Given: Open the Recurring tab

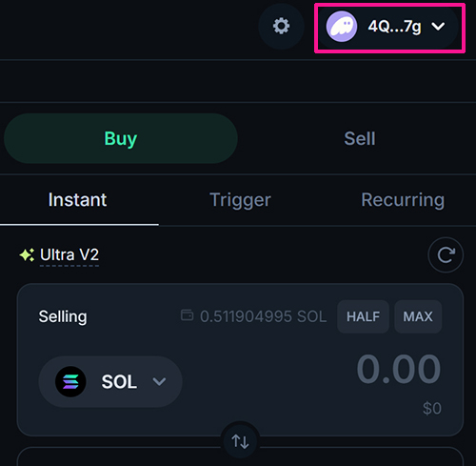Looking at the screenshot, I should tap(403, 200).
